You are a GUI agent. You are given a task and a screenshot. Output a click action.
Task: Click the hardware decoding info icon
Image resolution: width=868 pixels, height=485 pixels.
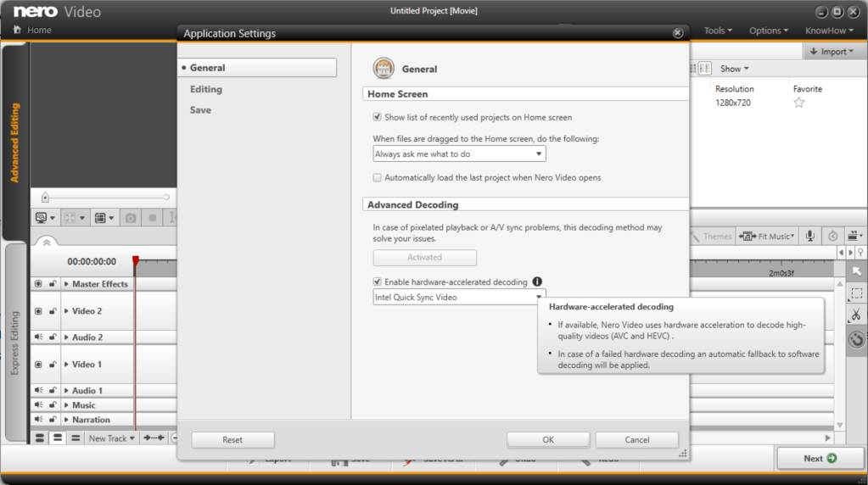click(x=537, y=282)
